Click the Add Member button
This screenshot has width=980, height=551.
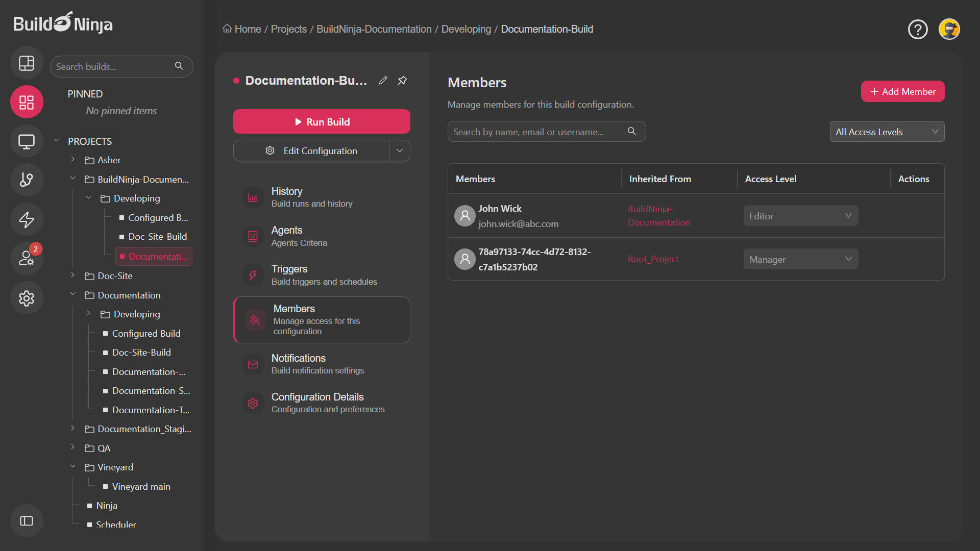point(902,91)
